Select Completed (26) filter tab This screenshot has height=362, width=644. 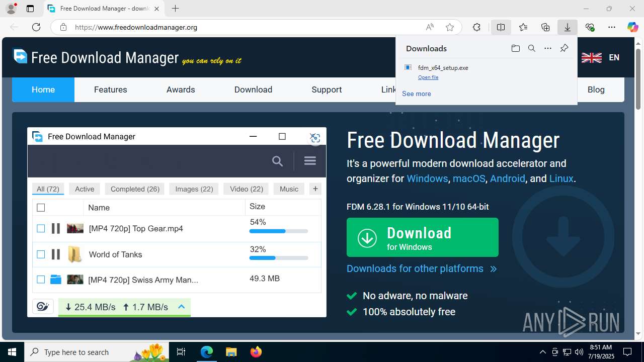(x=135, y=189)
